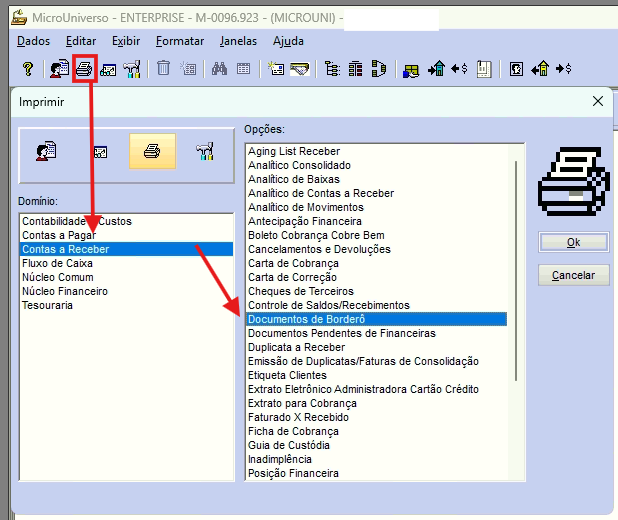The height and width of the screenshot is (520, 618).
Task: Click the new card sparkle toolbar icon
Action: point(275,69)
